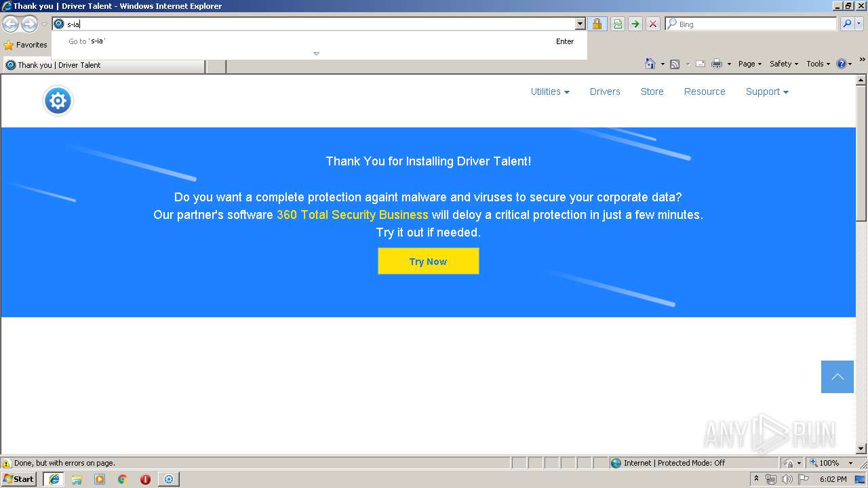Open recent pages dropdown arrow

pyautogui.click(x=44, y=24)
